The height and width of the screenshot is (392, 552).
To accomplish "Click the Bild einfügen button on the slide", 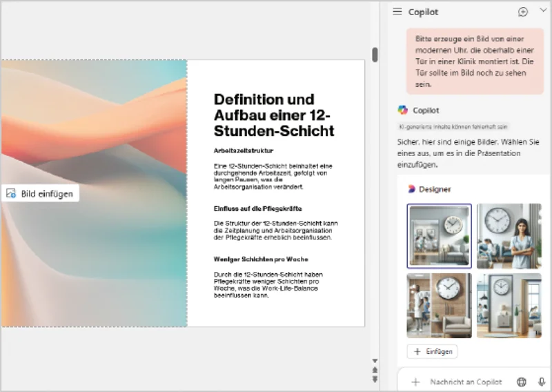I will 40,194.
